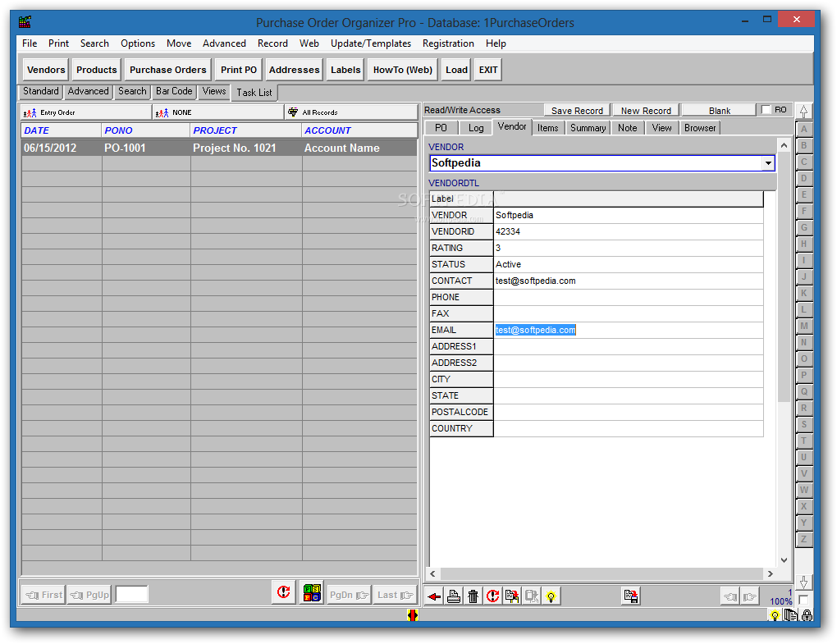Viewport: 837px width, 644px height.
Task: Click the vertical scrollbar in vendor details
Action: coord(784,277)
